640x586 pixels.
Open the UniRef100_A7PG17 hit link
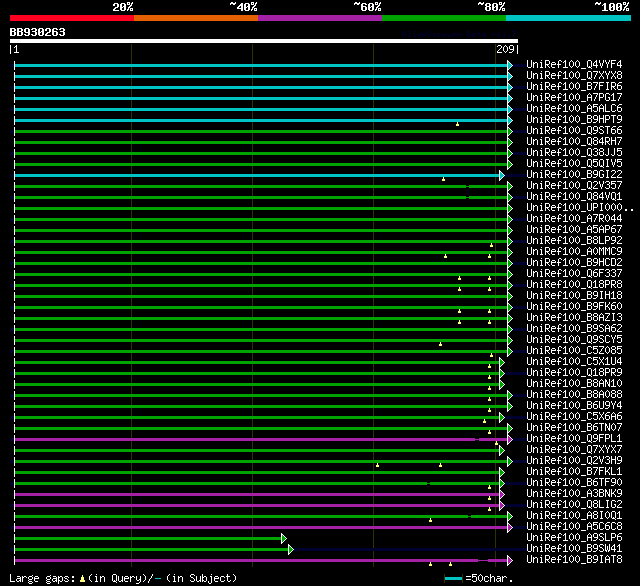point(574,98)
